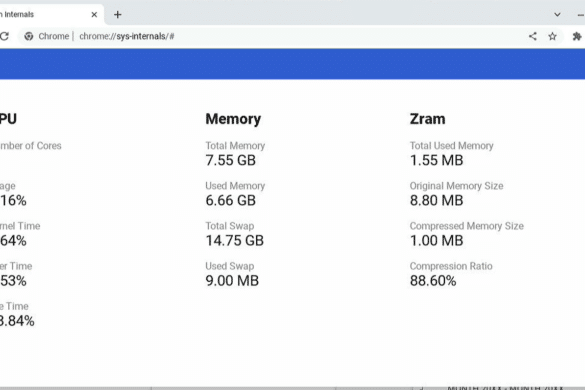The image size is (585, 390).
Task: Close the Internals tab
Action: point(94,15)
